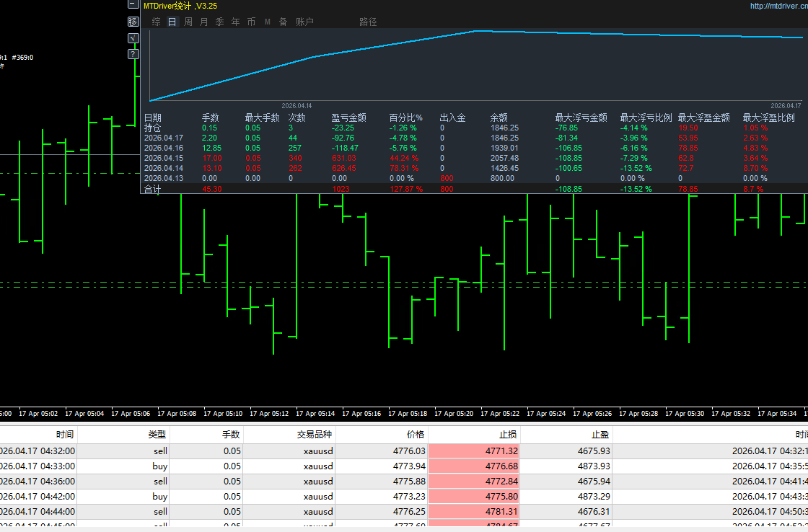Click the stop-loss cell 4771.32
The image size is (808, 532).
474,451
